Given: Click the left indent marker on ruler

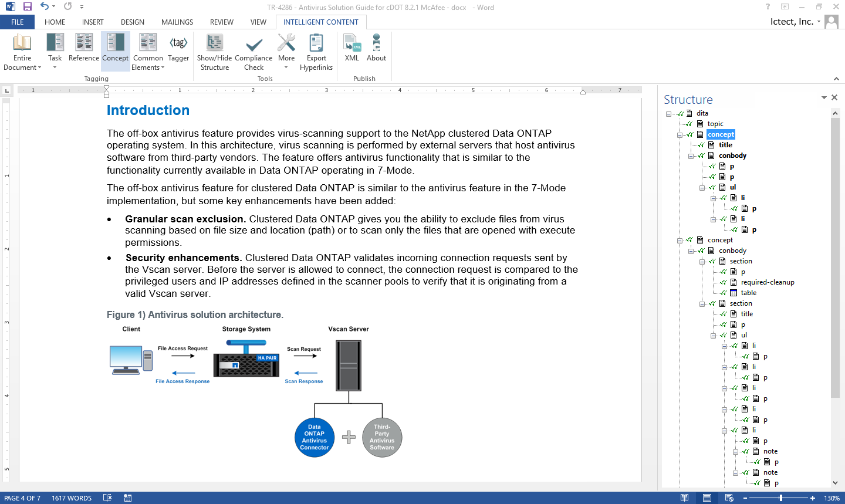Looking at the screenshot, I should 106,91.
